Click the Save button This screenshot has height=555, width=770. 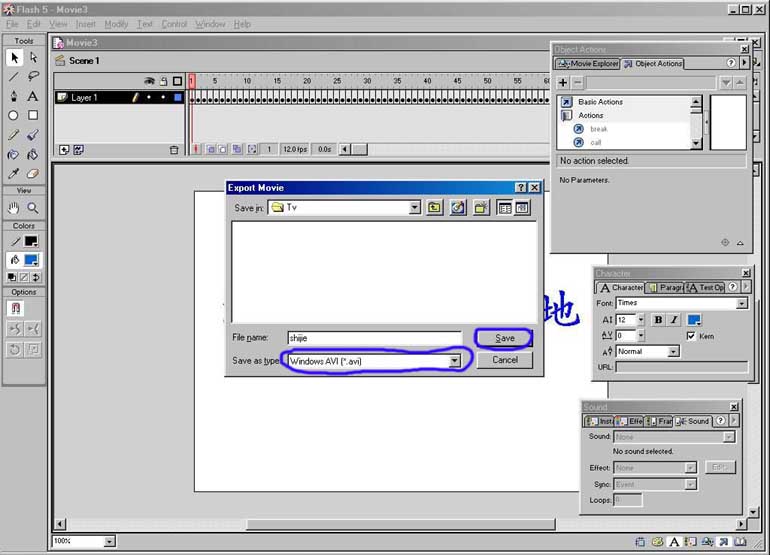point(504,338)
